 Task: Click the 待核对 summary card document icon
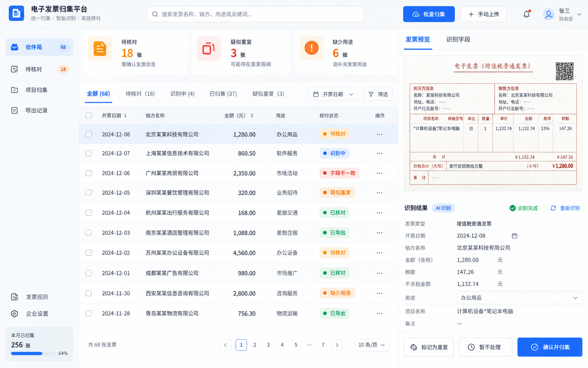[x=100, y=49]
